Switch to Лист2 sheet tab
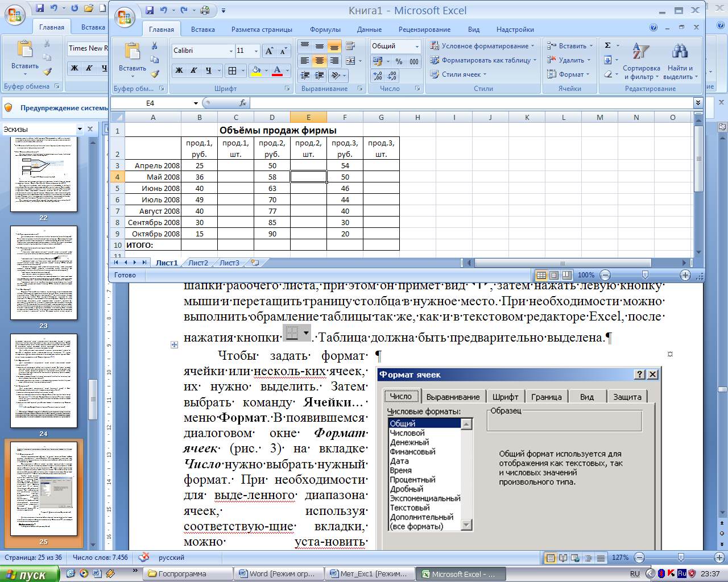Screen dimensions: 728x582 point(198,263)
